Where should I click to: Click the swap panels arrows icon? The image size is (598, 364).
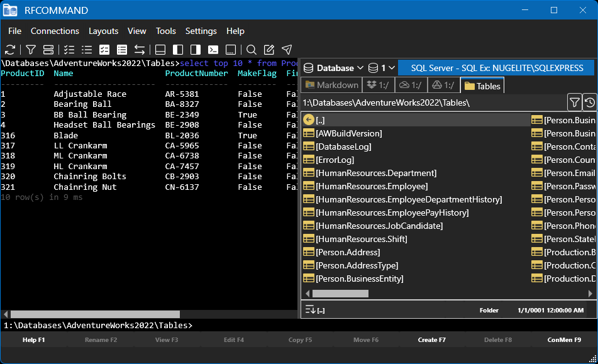point(140,50)
